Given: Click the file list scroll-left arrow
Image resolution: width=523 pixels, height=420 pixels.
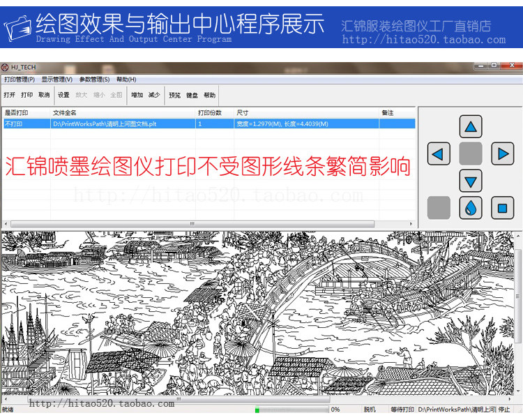Looking at the screenshot, I should (6, 224).
